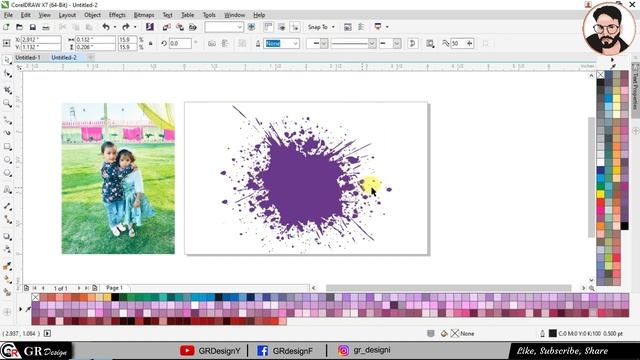Select the Parallel Dimension tool
The image size is (640, 360).
click(x=7, y=206)
